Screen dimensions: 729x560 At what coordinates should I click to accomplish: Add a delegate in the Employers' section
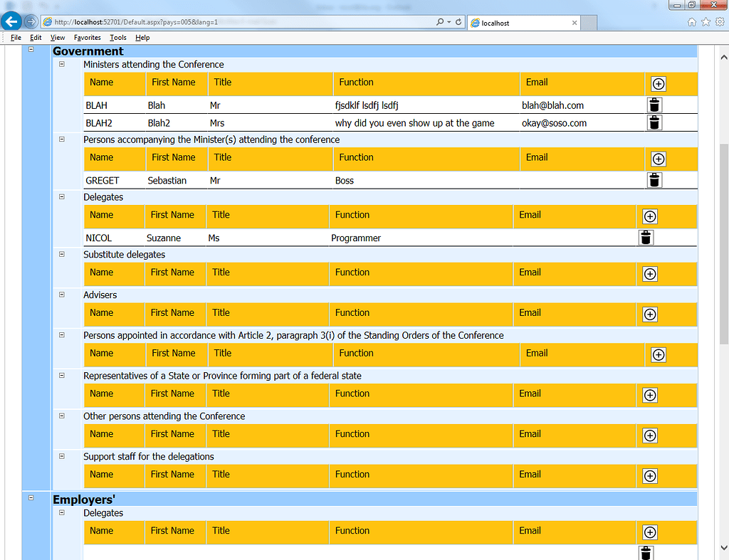pyautogui.click(x=649, y=532)
